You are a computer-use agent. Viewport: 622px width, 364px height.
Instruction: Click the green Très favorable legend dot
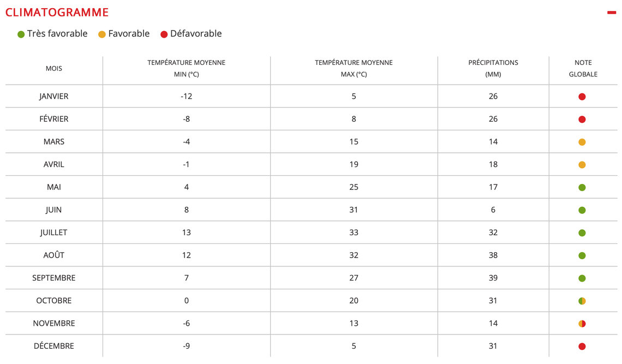click(21, 34)
